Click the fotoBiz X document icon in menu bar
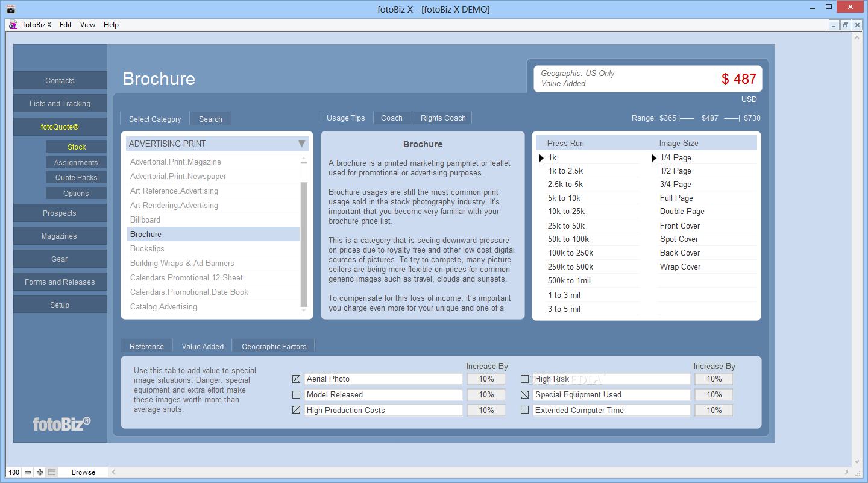 13,25
